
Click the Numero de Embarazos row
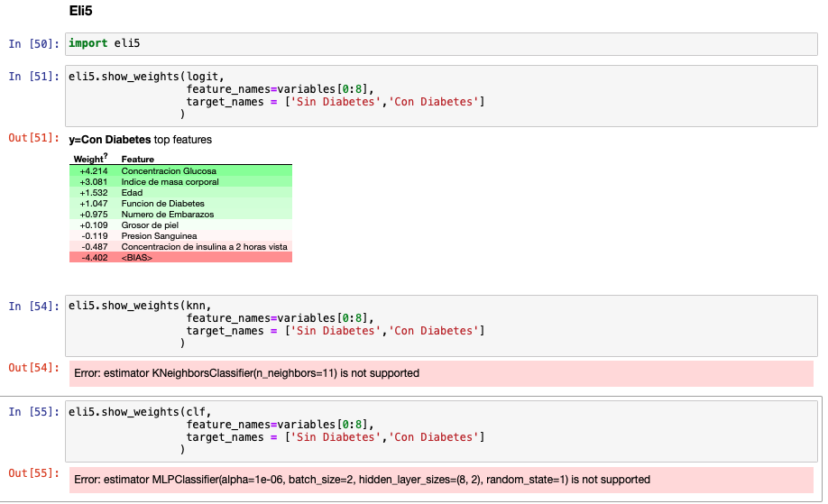click(180, 215)
